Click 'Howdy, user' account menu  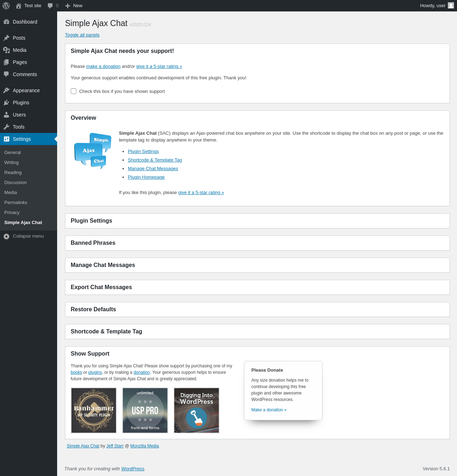click(x=437, y=6)
